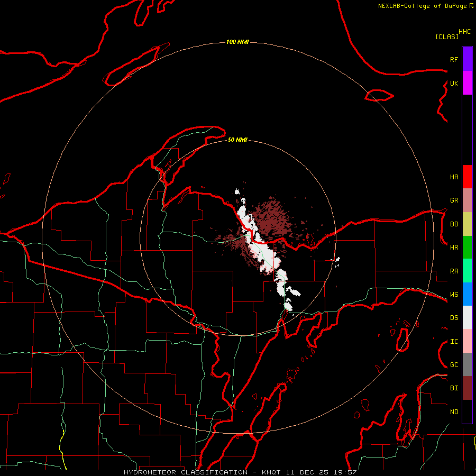Click the BI legend label
The image size is (476, 476).
pos(454,388)
